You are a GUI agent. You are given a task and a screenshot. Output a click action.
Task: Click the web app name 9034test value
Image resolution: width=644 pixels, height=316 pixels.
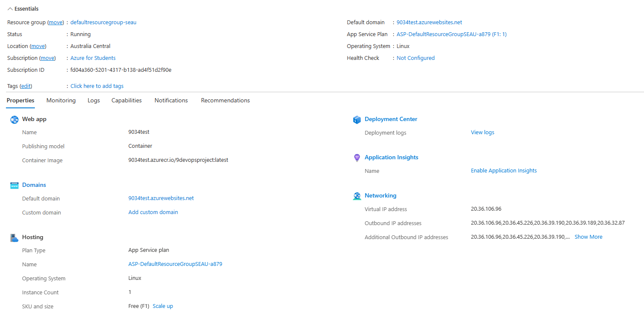[x=139, y=132]
